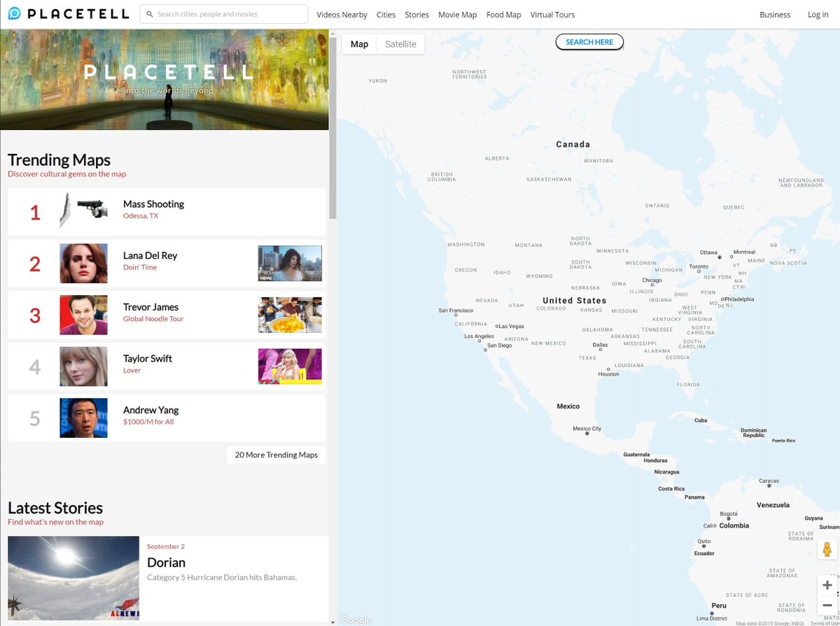Screen dimensions: 840x626
Task: Click the search magnifier icon
Action: 150,14
